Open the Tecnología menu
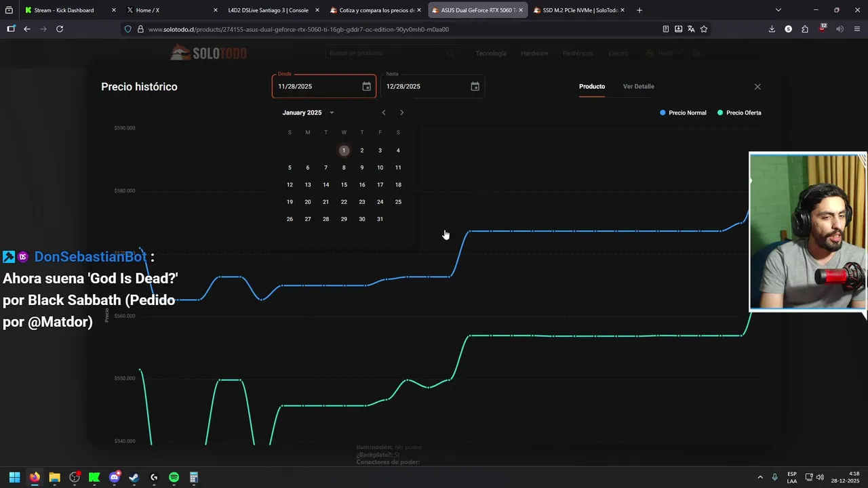 click(x=491, y=53)
